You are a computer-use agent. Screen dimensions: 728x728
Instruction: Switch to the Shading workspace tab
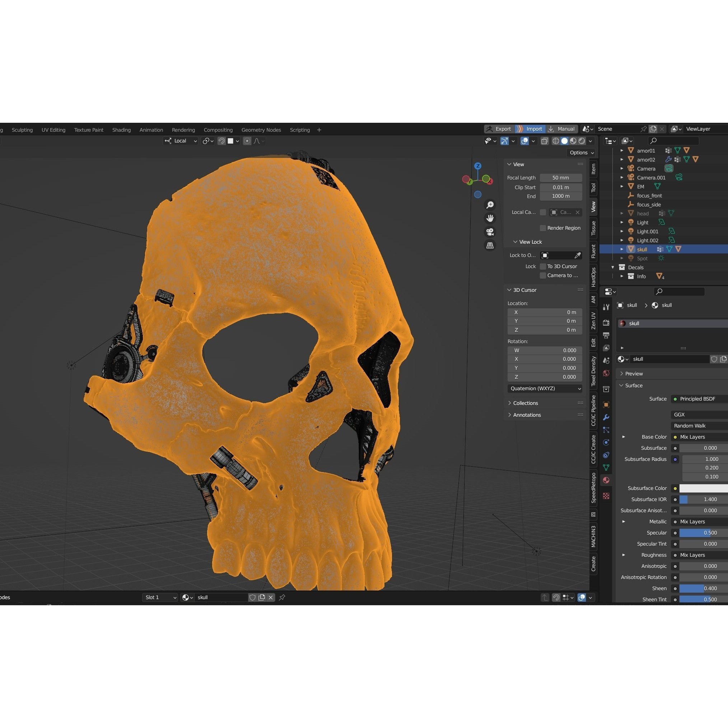pyautogui.click(x=121, y=130)
